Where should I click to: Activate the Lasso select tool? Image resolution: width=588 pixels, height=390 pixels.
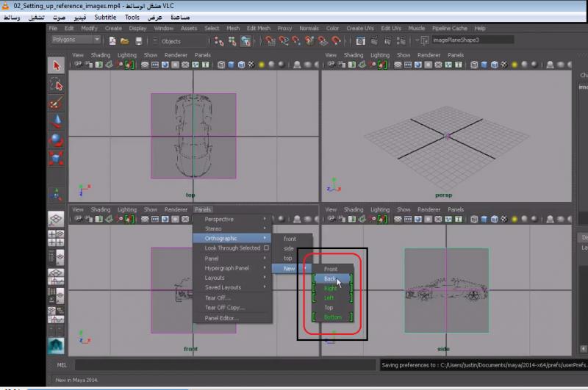point(57,84)
